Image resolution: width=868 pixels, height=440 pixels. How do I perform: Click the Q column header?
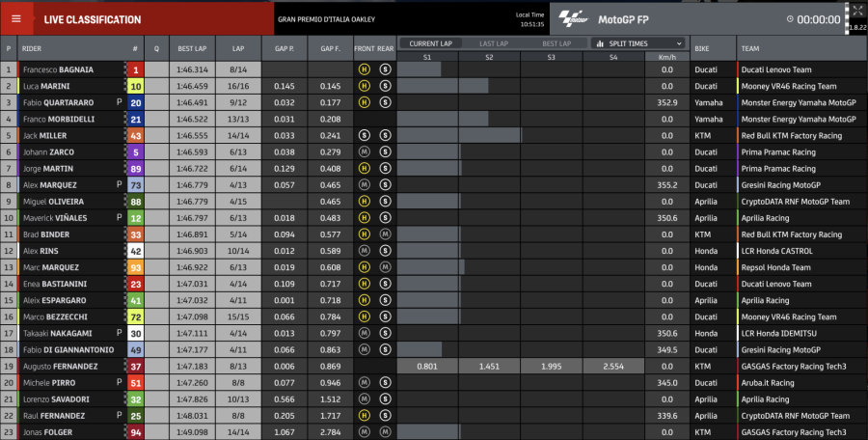coord(156,49)
